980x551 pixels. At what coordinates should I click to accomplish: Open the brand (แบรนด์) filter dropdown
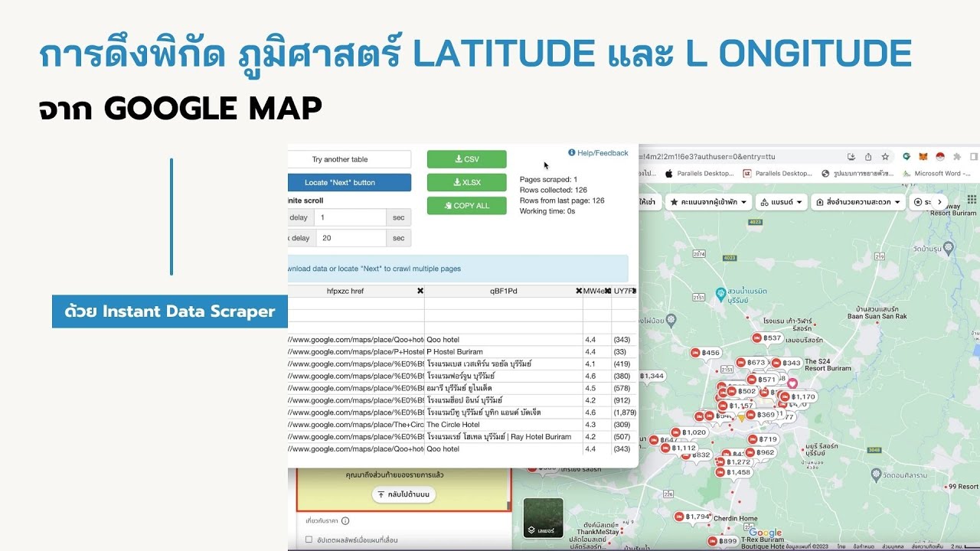pyautogui.click(x=782, y=202)
